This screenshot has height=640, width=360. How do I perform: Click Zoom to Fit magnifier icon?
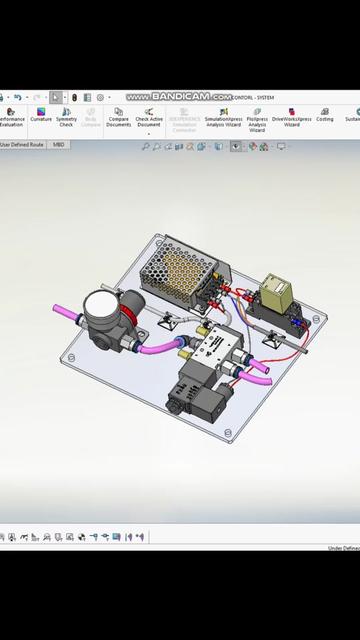click(x=145, y=147)
